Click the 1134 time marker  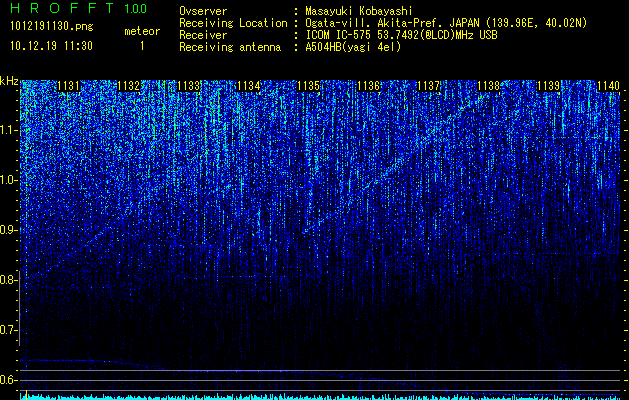coord(249,86)
